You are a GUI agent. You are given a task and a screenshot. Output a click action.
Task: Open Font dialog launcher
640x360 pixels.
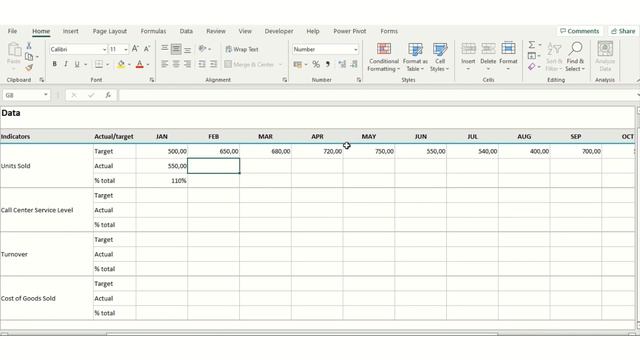point(152,80)
